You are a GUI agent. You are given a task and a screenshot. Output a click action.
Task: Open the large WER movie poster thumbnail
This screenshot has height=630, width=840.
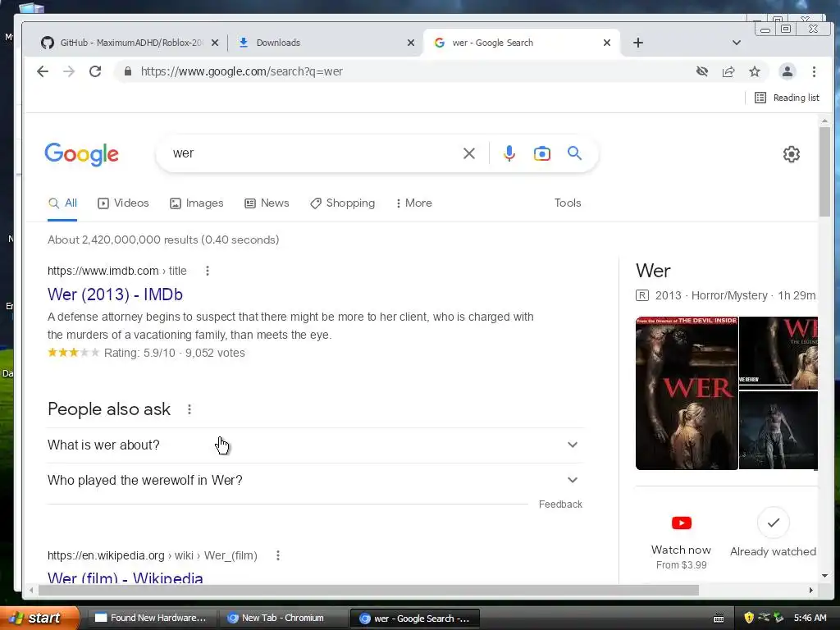[x=687, y=393]
